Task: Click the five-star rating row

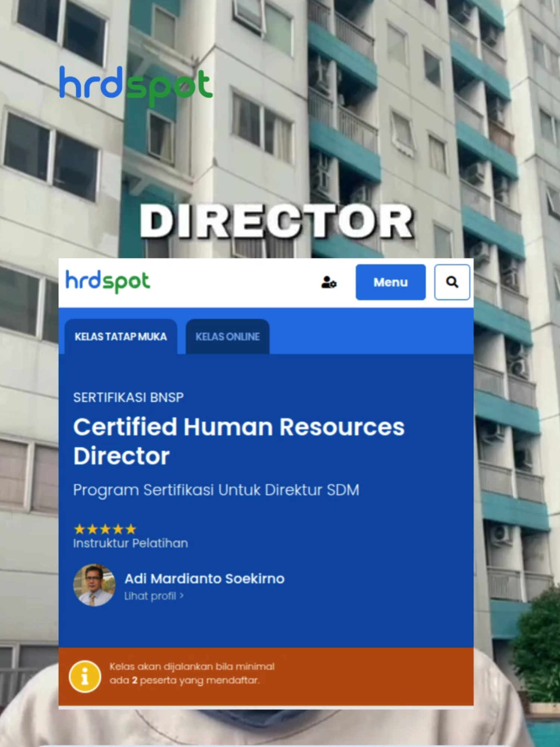Action: click(105, 529)
